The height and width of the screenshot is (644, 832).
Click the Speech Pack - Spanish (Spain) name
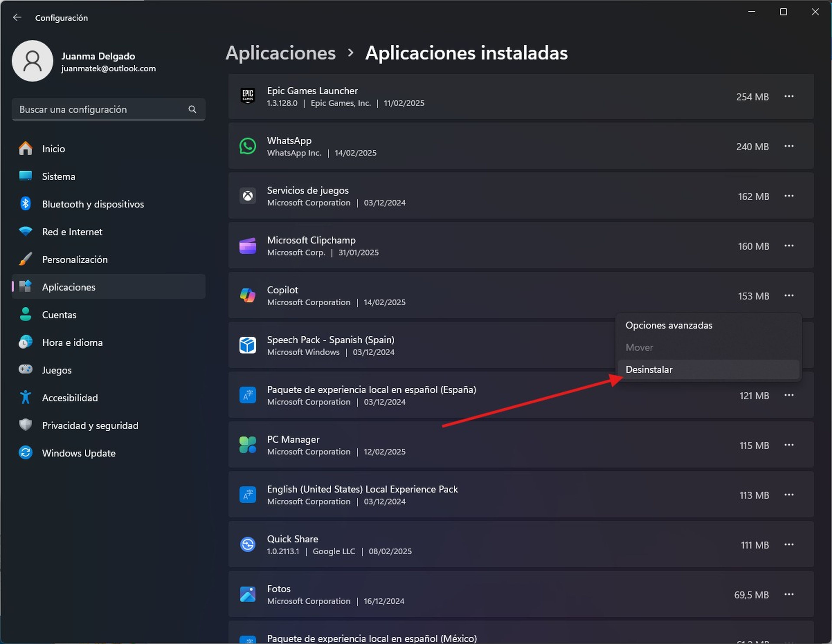pos(331,340)
